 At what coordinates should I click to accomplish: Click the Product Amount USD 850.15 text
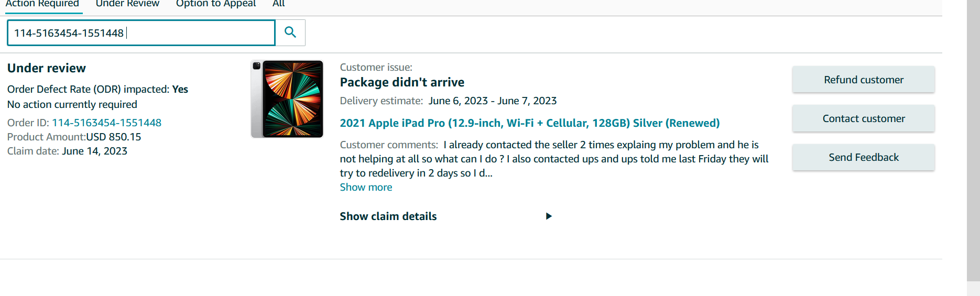point(74,137)
